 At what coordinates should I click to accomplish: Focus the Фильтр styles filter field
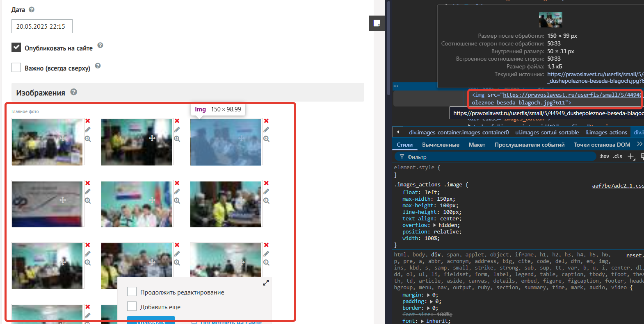point(495,156)
